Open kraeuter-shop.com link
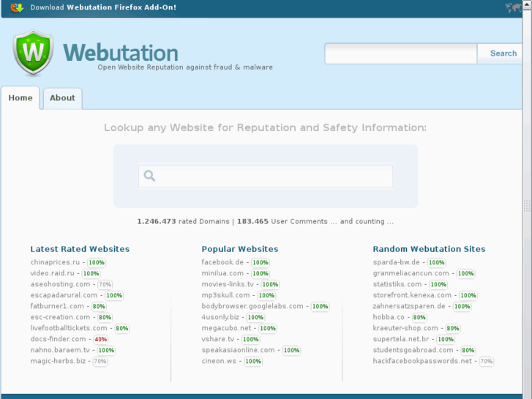The height and width of the screenshot is (399, 532). 405,328
